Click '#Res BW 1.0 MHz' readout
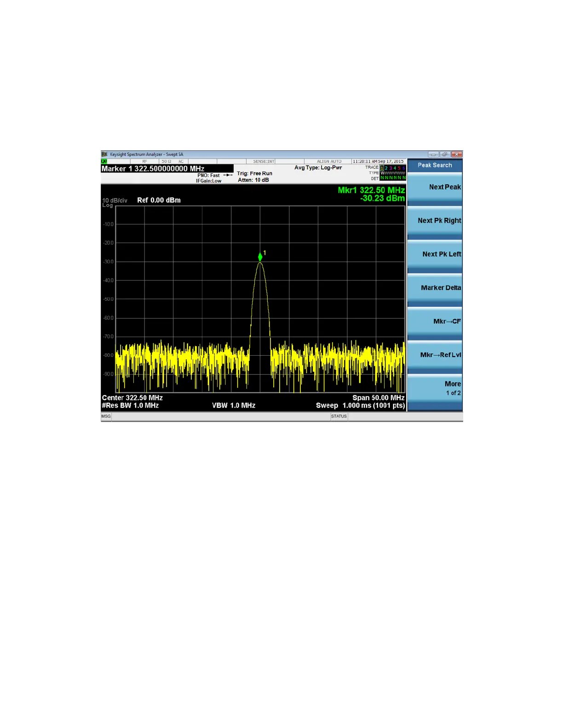This screenshot has height=728, width=563. coord(130,405)
